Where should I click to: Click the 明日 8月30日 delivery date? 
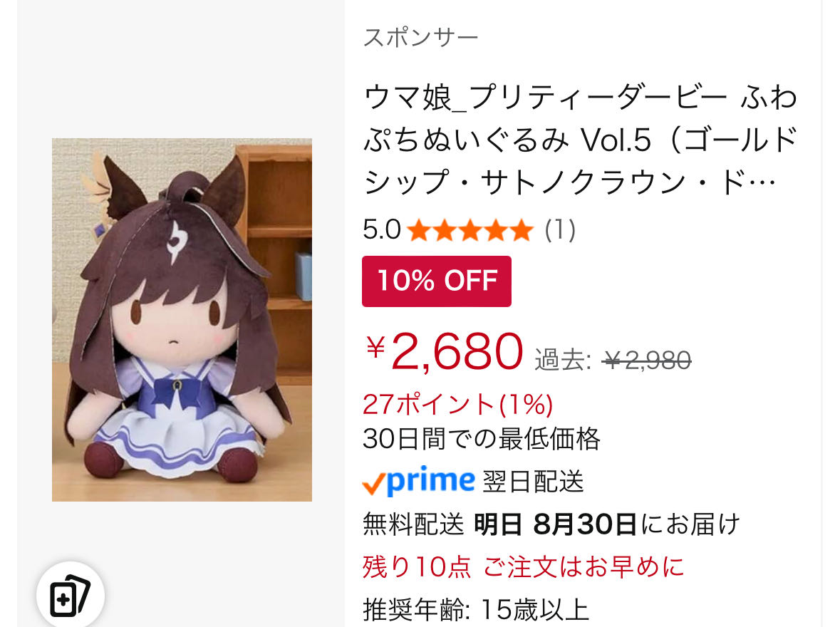coord(556,524)
